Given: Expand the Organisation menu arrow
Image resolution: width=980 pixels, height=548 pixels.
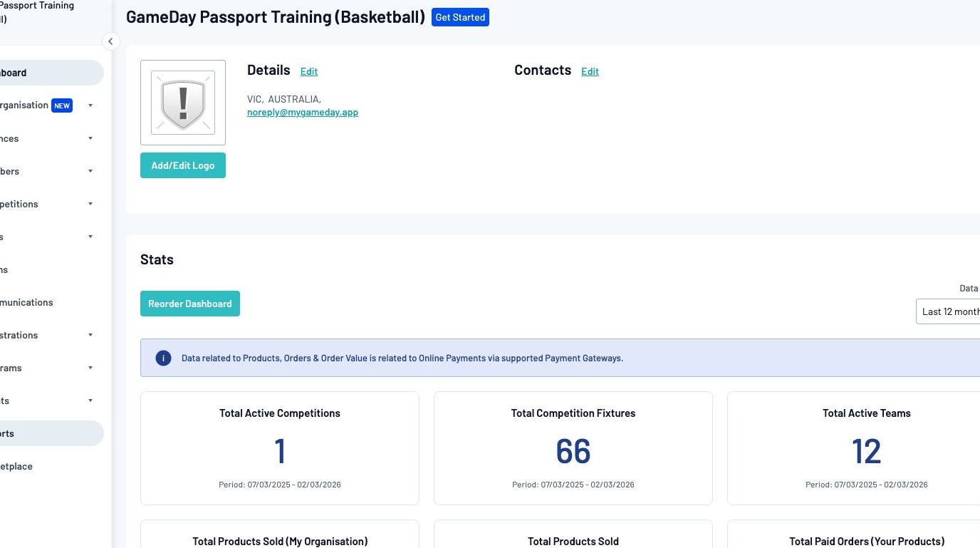Looking at the screenshot, I should pos(90,105).
